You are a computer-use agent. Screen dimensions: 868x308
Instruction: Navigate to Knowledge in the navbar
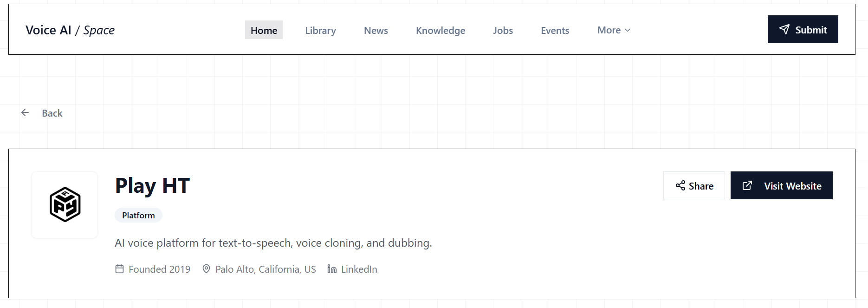pyautogui.click(x=440, y=30)
